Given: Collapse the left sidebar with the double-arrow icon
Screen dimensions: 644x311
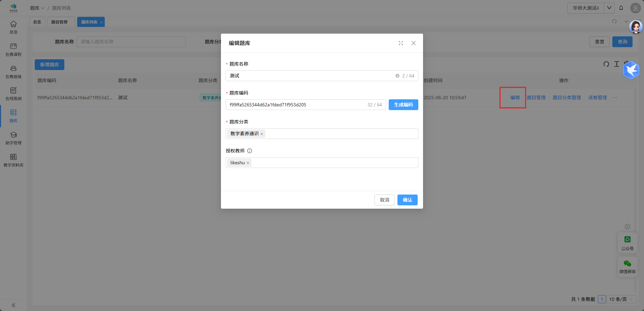Looking at the screenshot, I should (x=13, y=305).
